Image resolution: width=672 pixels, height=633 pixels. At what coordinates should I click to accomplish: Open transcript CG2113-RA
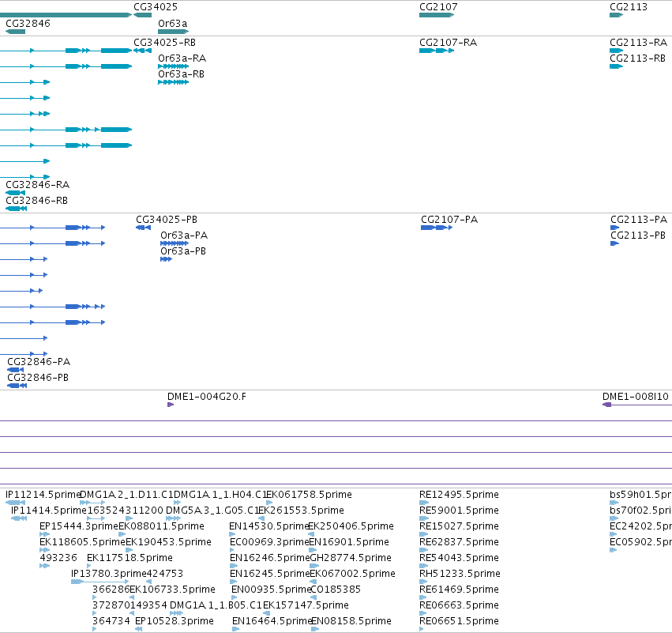pyautogui.click(x=638, y=43)
